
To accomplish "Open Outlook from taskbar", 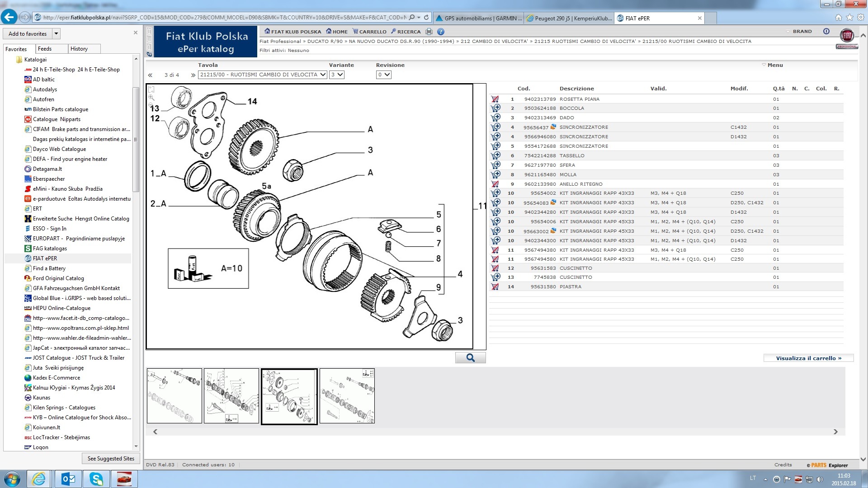I will 68,479.
